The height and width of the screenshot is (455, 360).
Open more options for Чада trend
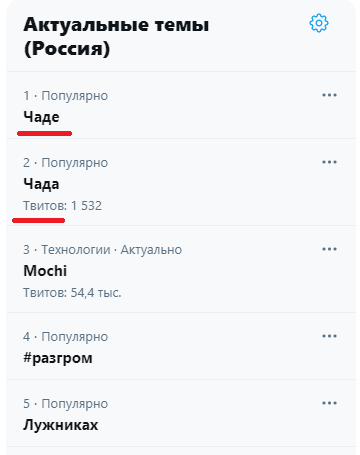[329, 162]
